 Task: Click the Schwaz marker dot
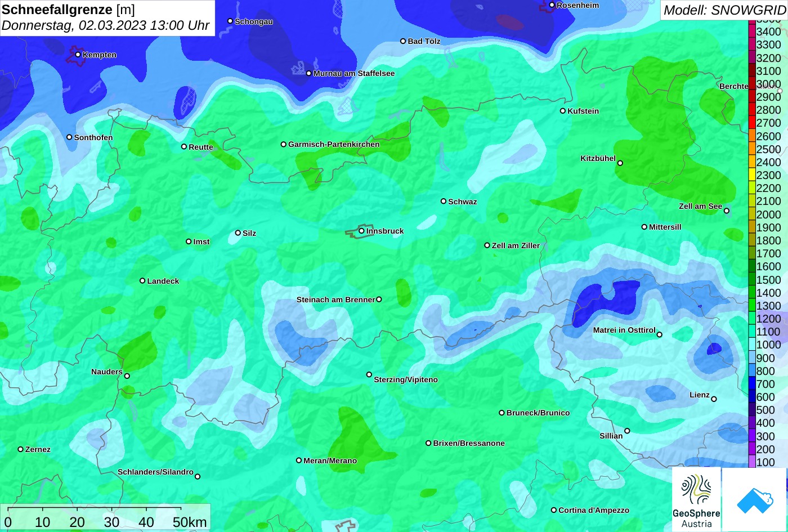click(444, 201)
